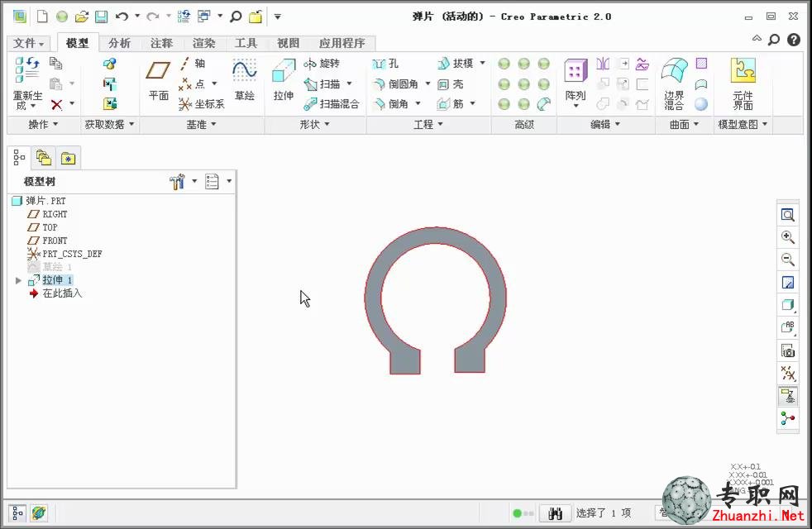Click the New file icon

pyautogui.click(x=42, y=17)
